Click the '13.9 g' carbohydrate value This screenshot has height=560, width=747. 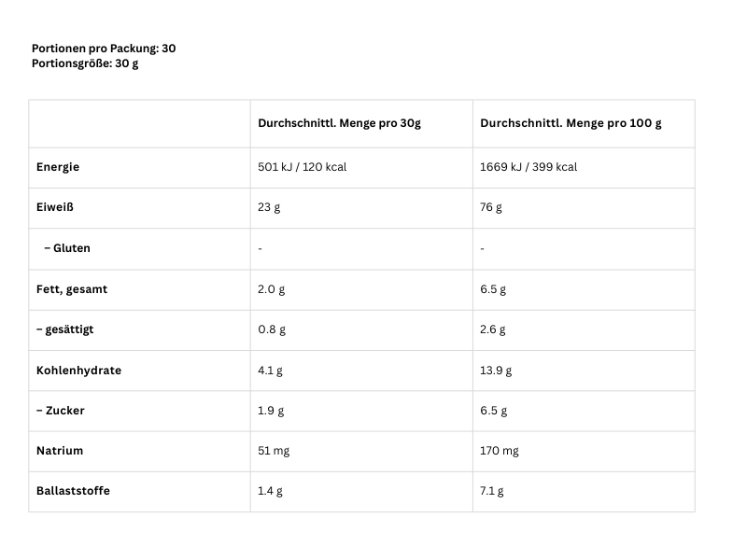496,371
